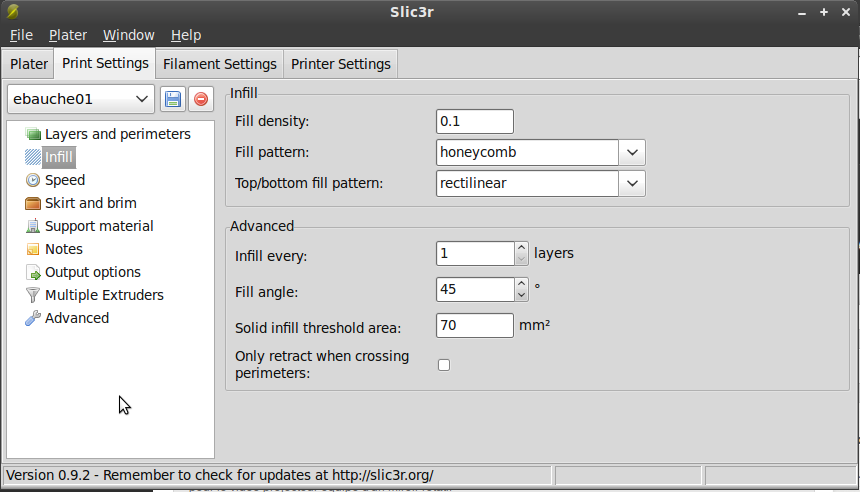This screenshot has height=492, width=860.
Task: Select the Skirt and brim icon
Action: click(x=33, y=203)
